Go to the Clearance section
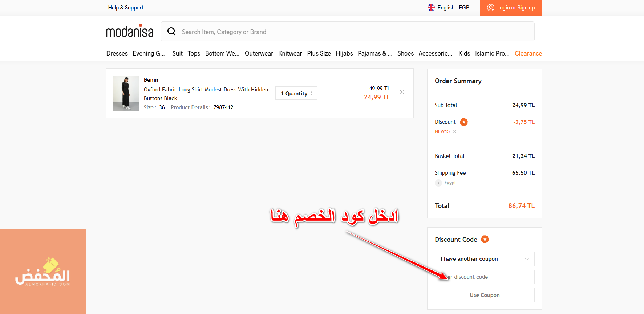 (x=528, y=53)
